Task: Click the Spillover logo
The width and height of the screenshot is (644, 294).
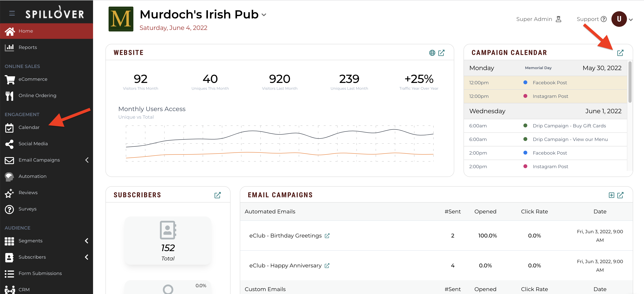Action: tap(55, 12)
